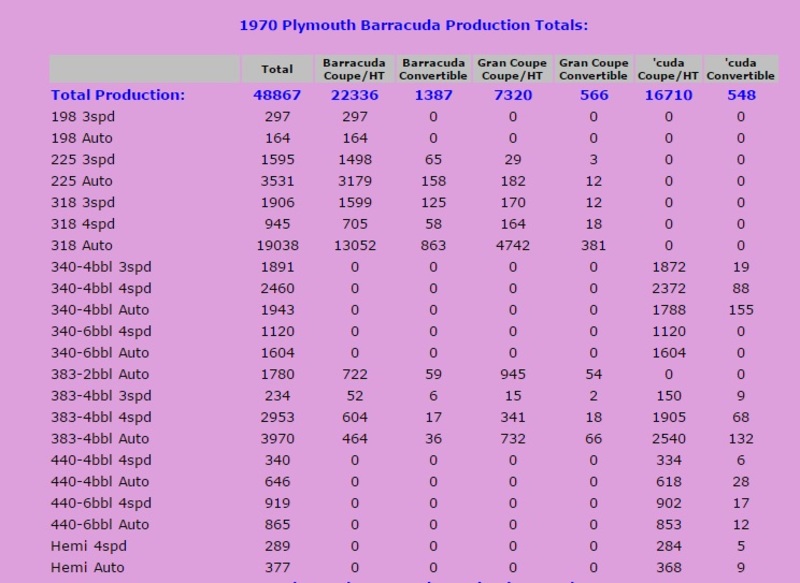The height and width of the screenshot is (583, 800).
Task: Click the '340-6bbl 4spd' row label
Action: (101, 331)
